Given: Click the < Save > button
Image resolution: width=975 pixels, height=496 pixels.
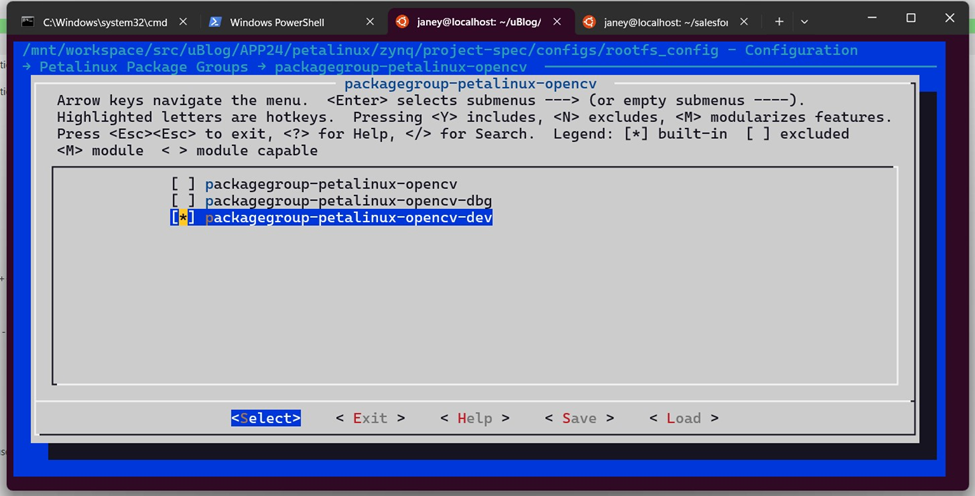Looking at the screenshot, I should point(580,418).
